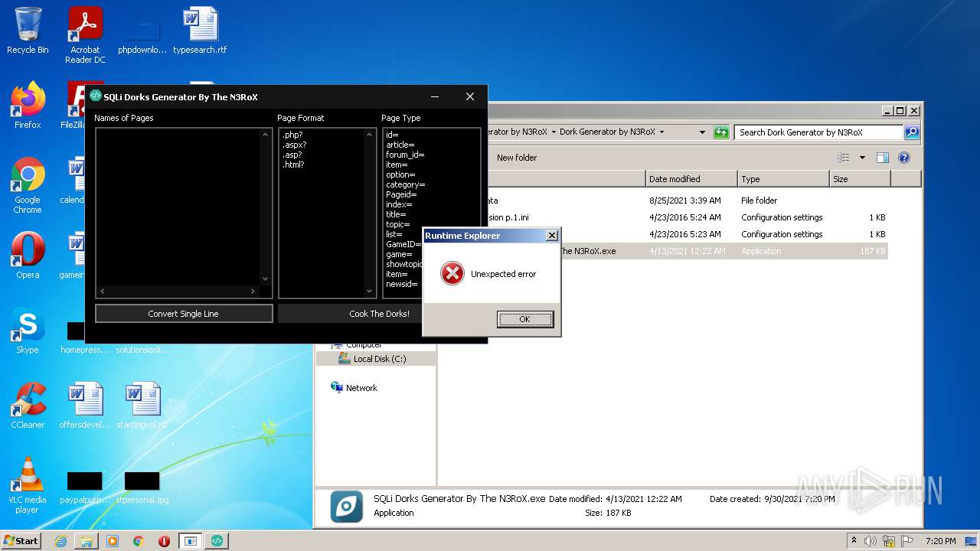Open the Skype desktop shortcut
The image size is (980, 551).
click(x=28, y=331)
